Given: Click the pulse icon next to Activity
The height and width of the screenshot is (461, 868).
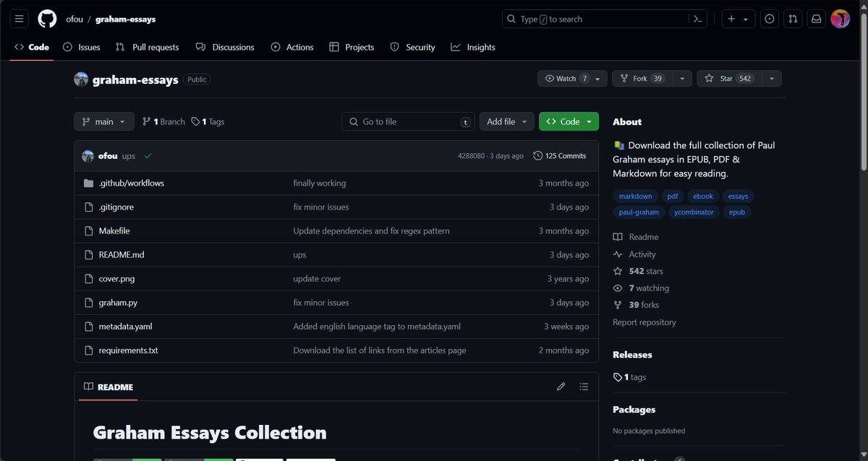Looking at the screenshot, I should tap(618, 254).
